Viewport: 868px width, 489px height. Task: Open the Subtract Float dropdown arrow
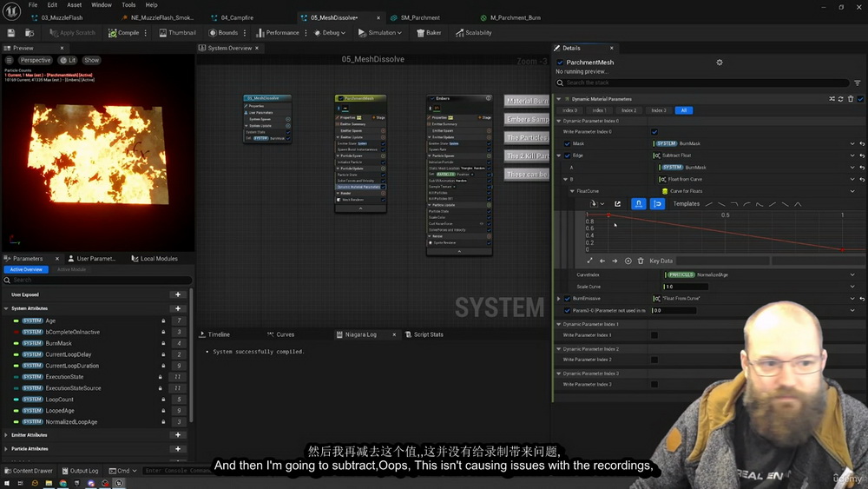click(x=852, y=155)
